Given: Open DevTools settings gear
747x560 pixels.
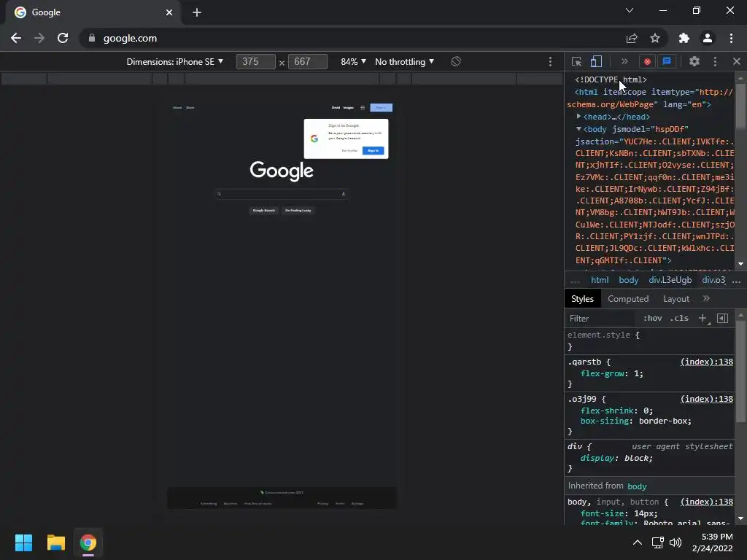Looking at the screenshot, I should click(x=694, y=61).
